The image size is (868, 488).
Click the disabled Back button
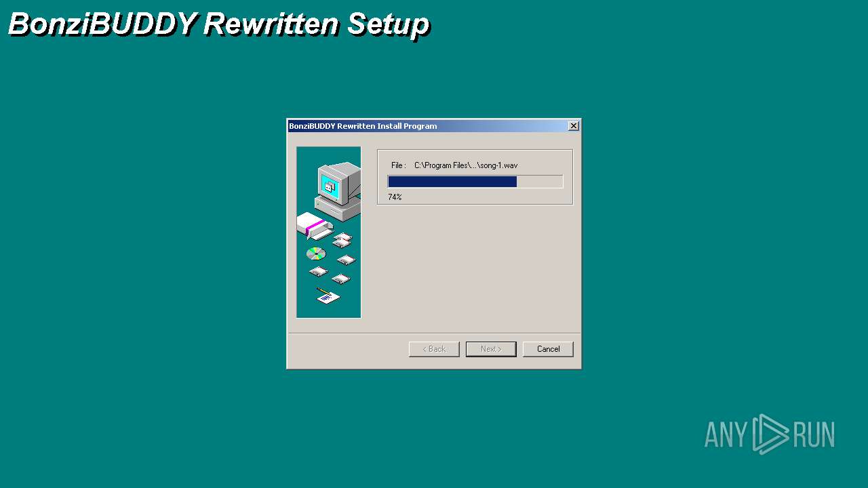[434, 349]
